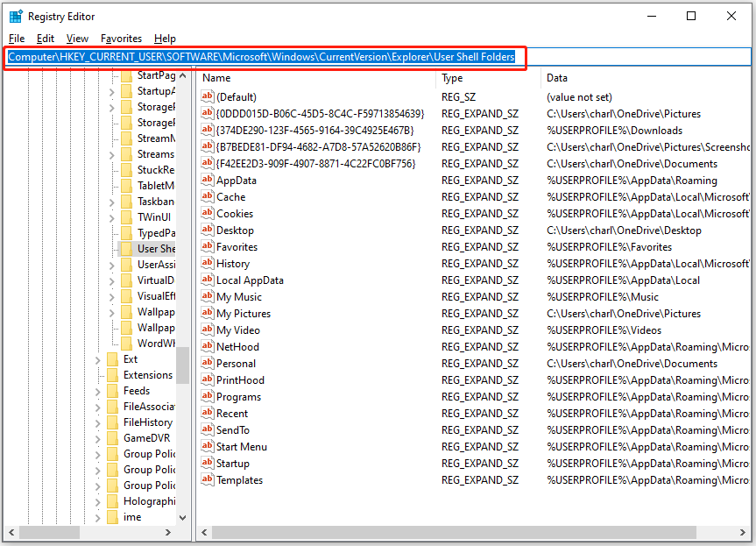Select the My Pictures value icon
This screenshot has width=756, height=546.
(208, 314)
